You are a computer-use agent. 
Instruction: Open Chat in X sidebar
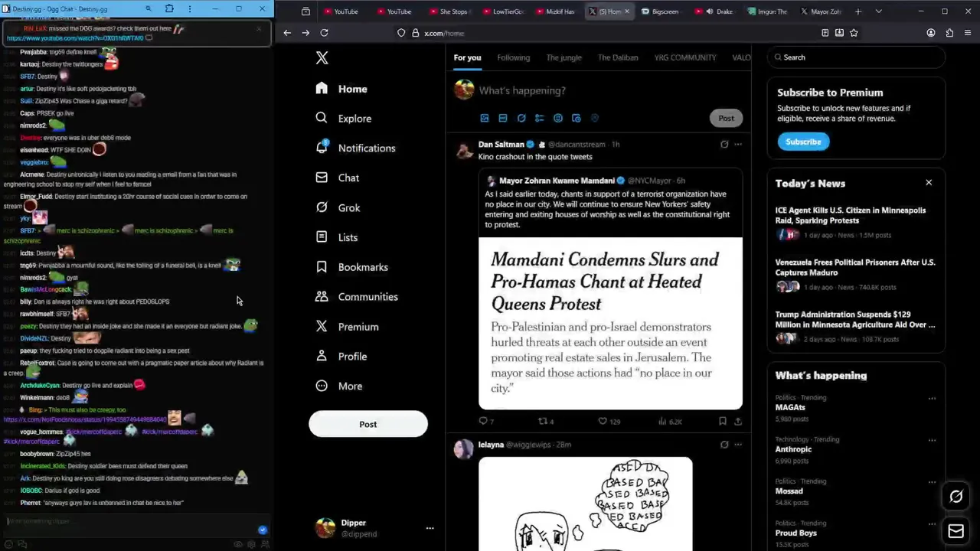click(x=337, y=178)
